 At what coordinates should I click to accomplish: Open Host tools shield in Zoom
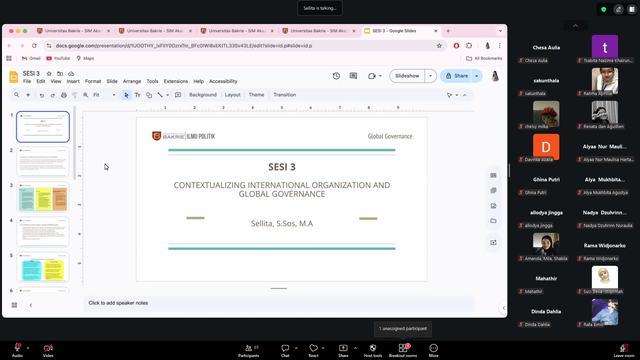point(373,350)
